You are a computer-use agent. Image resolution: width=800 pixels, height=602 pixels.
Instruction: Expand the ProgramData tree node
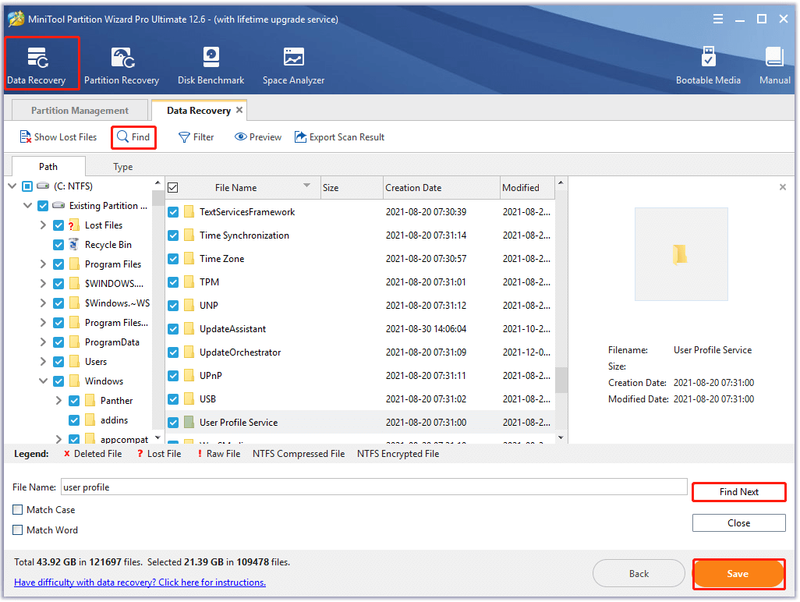43,342
